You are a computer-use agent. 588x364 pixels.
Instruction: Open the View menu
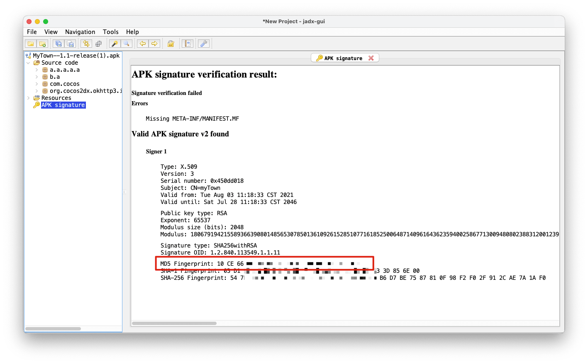coord(51,32)
